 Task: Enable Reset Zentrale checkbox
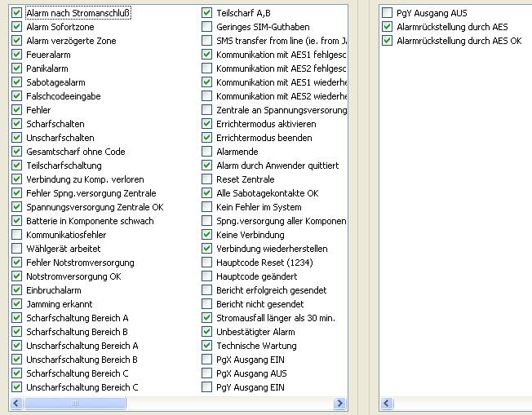pyautogui.click(x=207, y=179)
